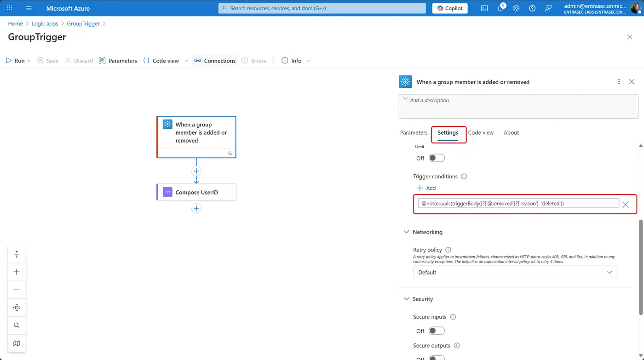The width and height of the screenshot is (644, 360).
Task: Expand the Info dropdown arrow
Action: click(309, 61)
